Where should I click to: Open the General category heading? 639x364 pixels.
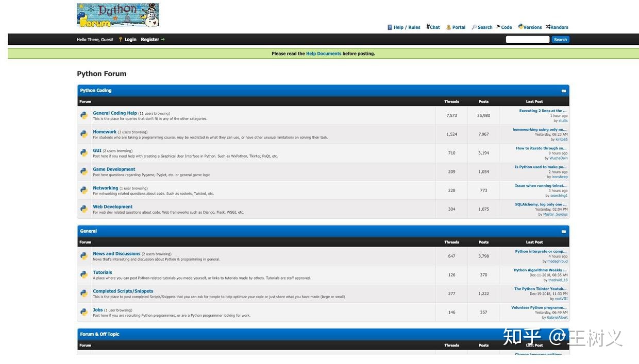coord(89,231)
